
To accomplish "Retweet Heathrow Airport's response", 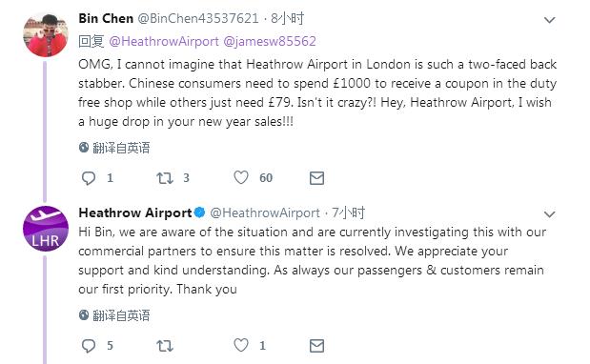I will (165, 346).
